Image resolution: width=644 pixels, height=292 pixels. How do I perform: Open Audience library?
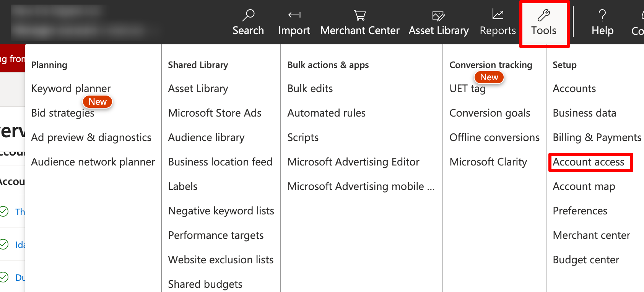(x=207, y=138)
